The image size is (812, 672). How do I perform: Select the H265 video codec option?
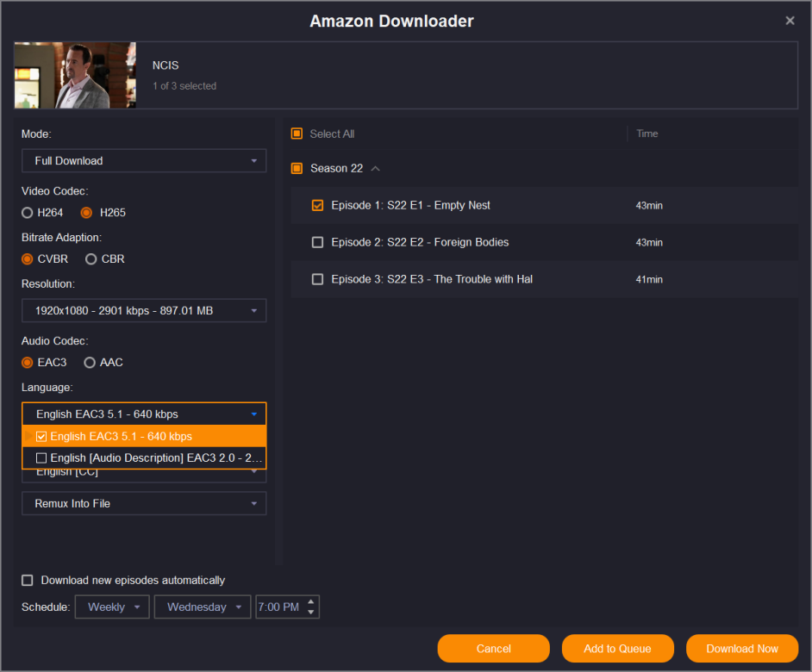pyautogui.click(x=86, y=213)
